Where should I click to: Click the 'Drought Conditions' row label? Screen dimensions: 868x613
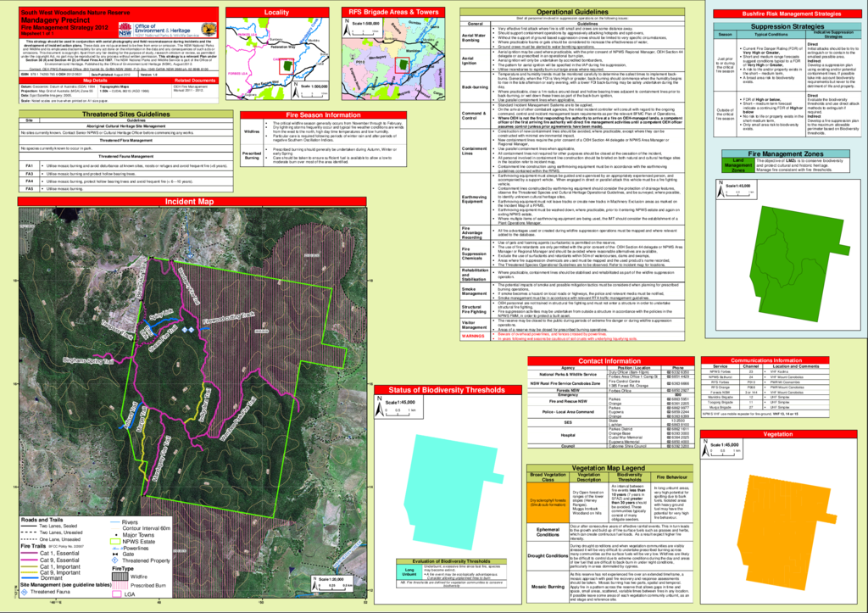click(x=548, y=555)
